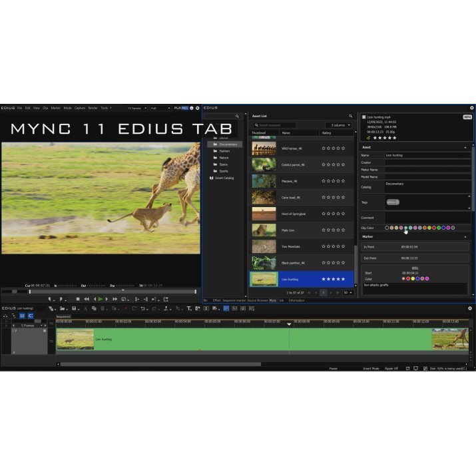476x476 pixels.
Task: Switch to the Information tab
Action: coord(296,300)
